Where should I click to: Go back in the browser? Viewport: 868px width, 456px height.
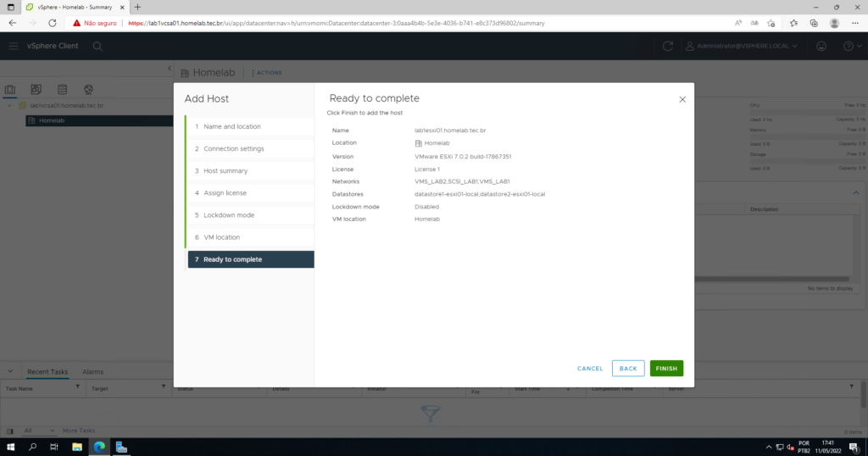(x=12, y=23)
